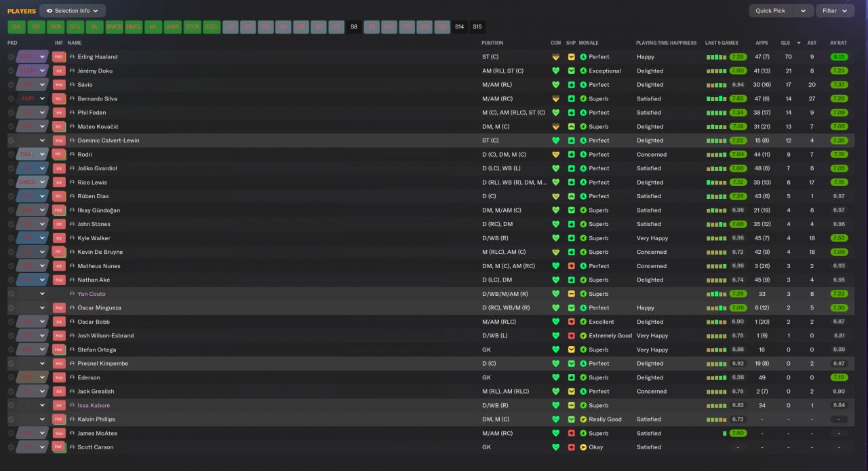Sort by PLAYING TIME HAPPINESS column header
The width and height of the screenshot is (868, 471).
coord(666,43)
